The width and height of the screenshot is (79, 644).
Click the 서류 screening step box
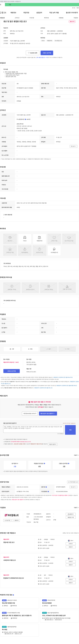point(12,349)
